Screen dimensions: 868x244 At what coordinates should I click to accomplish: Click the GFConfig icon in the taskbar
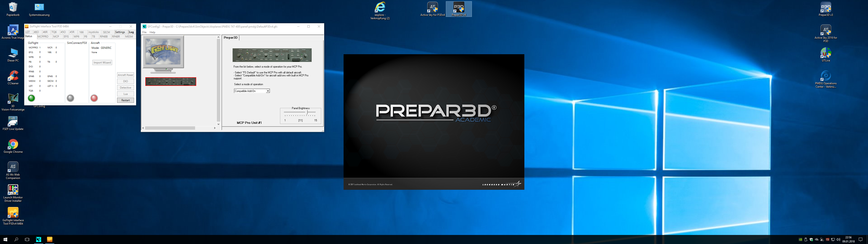[x=38, y=239]
